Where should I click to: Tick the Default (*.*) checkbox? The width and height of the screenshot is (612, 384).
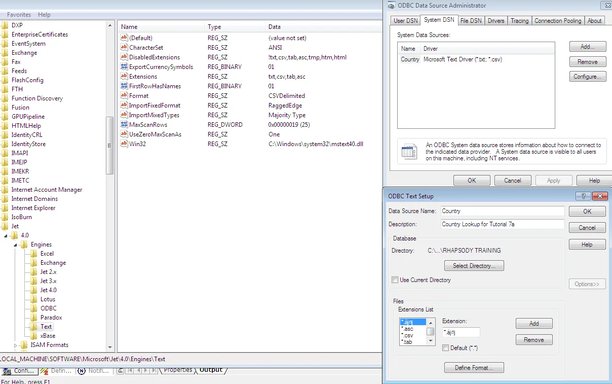pyautogui.click(x=445, y=348)
